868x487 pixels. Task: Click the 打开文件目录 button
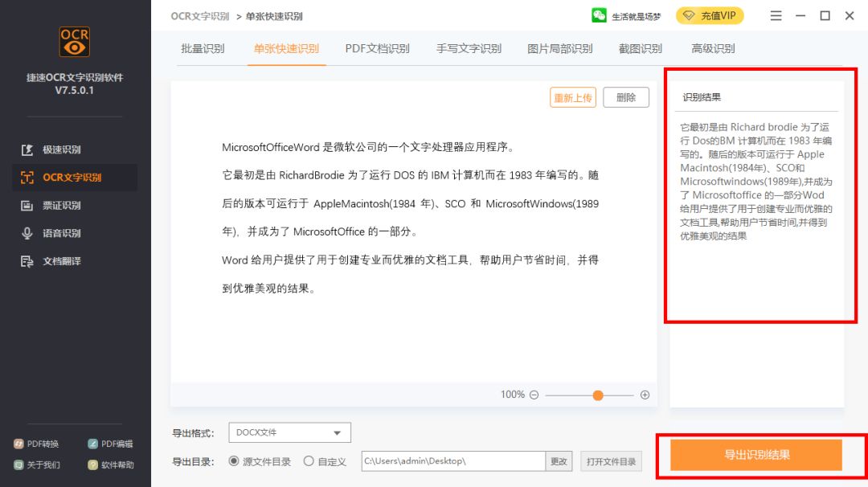click(x=611, y=461)
